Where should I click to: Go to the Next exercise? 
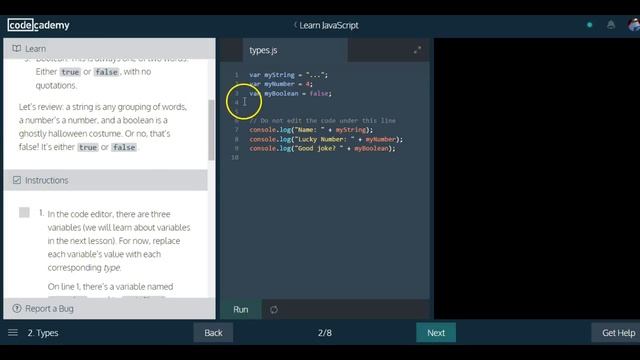436,333
